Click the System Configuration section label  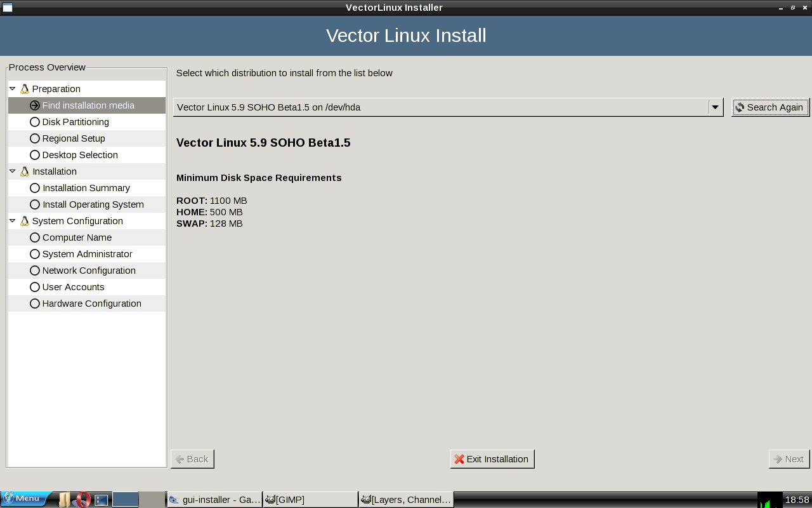77,221
